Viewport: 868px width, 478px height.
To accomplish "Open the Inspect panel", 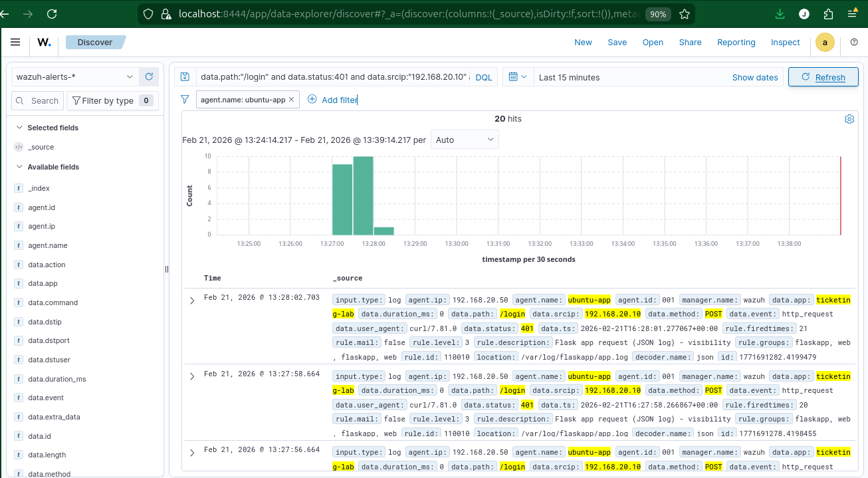I will click(786, 43).
